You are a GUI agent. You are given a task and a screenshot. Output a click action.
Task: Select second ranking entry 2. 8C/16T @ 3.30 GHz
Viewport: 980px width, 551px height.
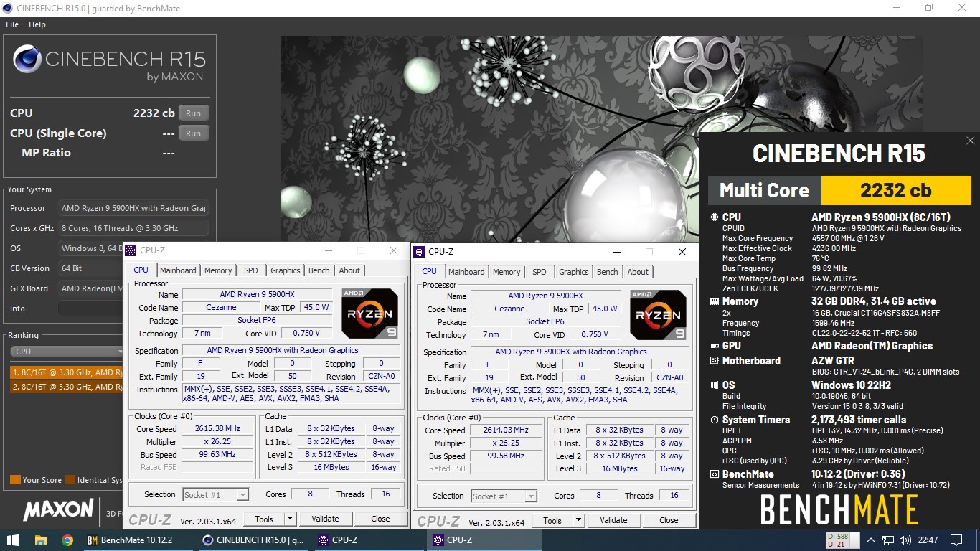point(67,387)
